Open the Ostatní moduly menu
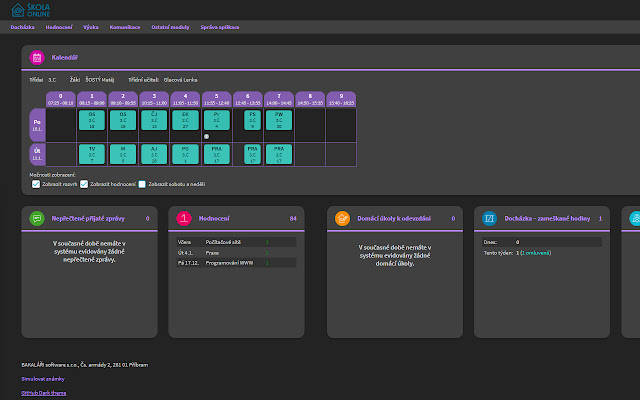This screenshot has width=640, height=400. [170, 27]
